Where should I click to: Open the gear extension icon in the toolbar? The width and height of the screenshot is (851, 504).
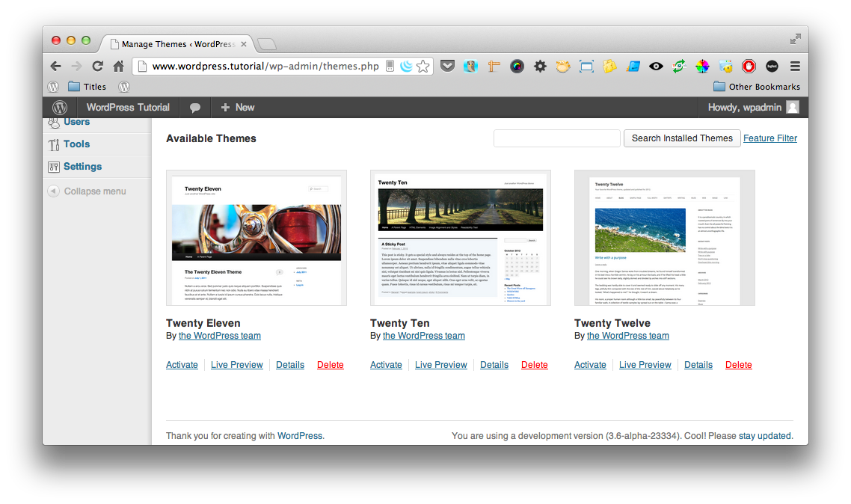click(x=540, y=67)
